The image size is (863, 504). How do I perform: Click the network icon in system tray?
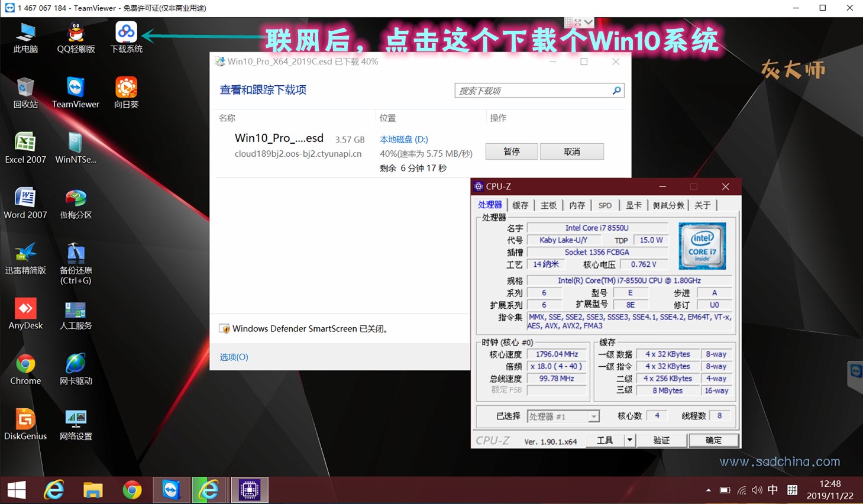(741, 490)
